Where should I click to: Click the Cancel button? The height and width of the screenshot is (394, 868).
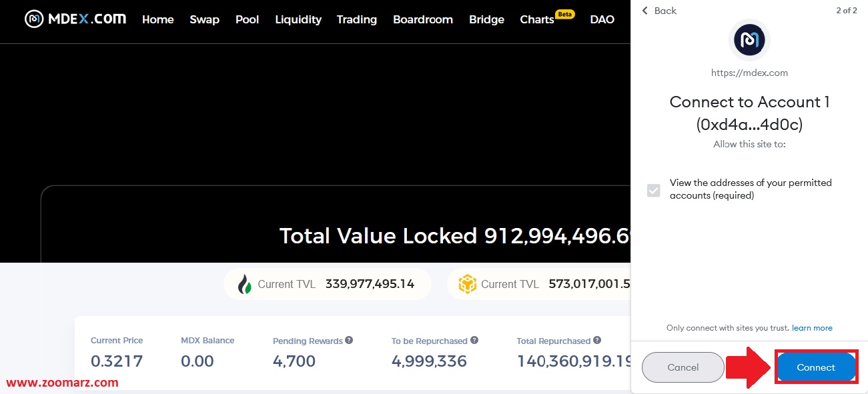(x=683, y=367)
